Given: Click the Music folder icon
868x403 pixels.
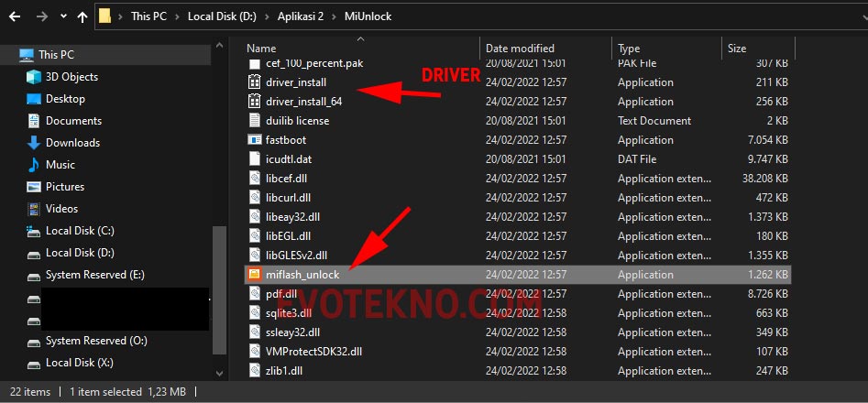Looking at the screenshot, I should [34, 165].
